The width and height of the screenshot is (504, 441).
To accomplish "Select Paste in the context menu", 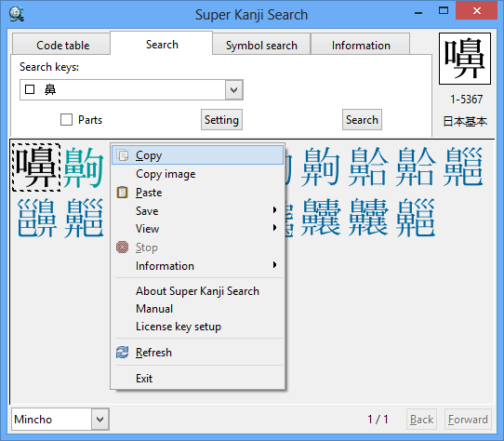I will point(197,193).
